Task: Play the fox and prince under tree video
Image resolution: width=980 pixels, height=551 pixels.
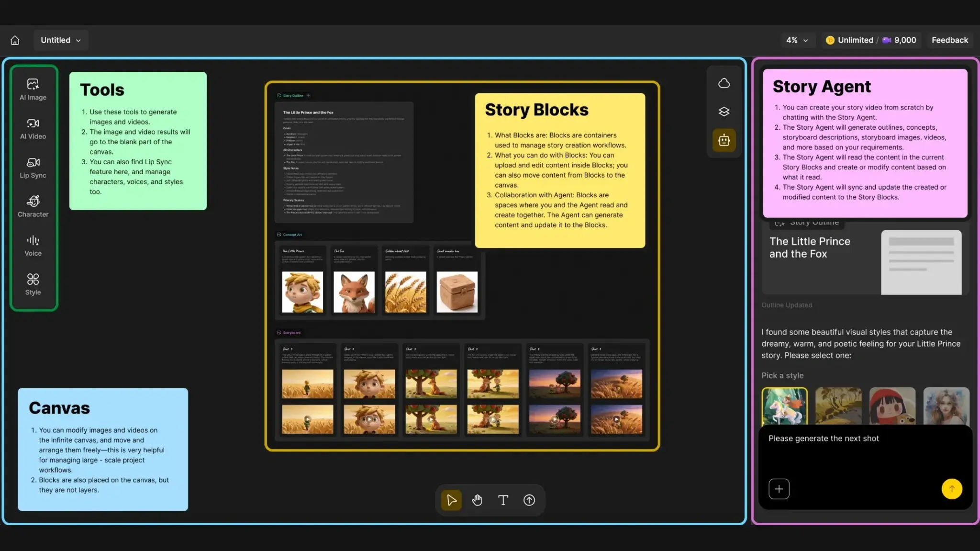Action: pyautogui.click(x=493, y=419)
